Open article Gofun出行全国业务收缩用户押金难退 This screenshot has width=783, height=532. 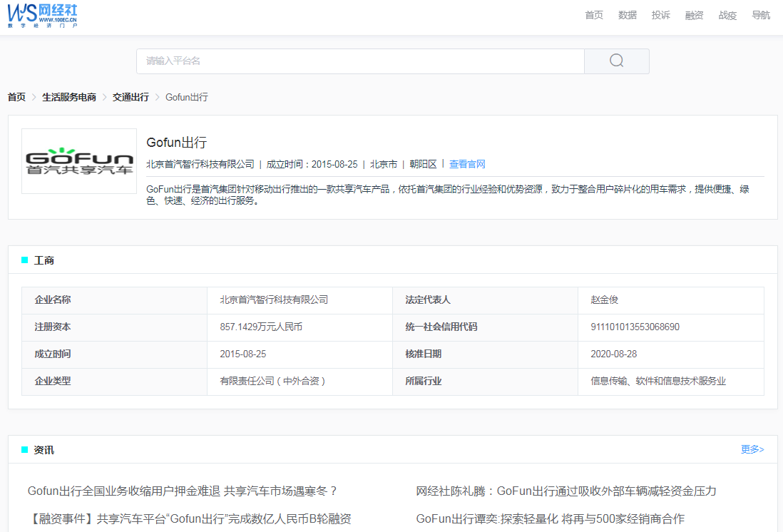point(183,491)
